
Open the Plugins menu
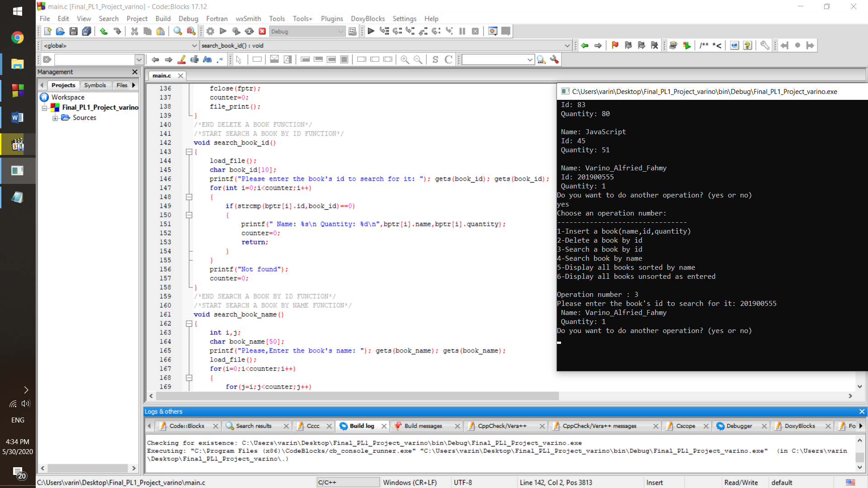(332, 19)
